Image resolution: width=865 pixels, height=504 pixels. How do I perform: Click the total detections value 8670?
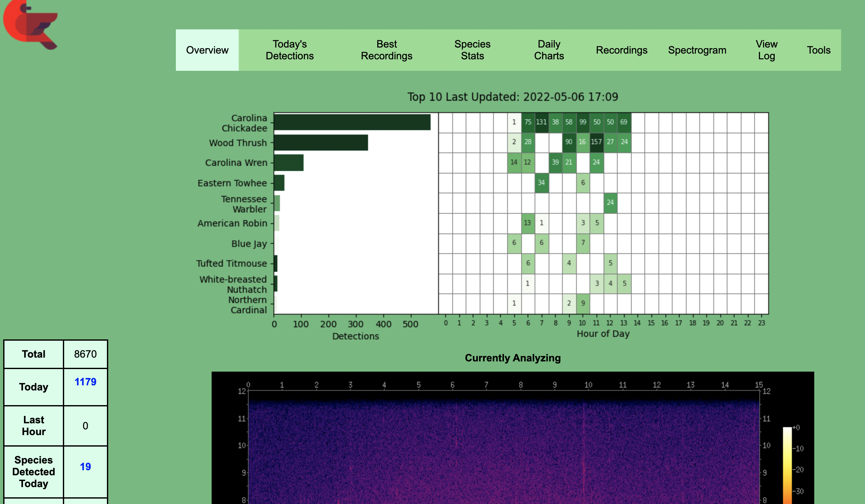point(86,354)
